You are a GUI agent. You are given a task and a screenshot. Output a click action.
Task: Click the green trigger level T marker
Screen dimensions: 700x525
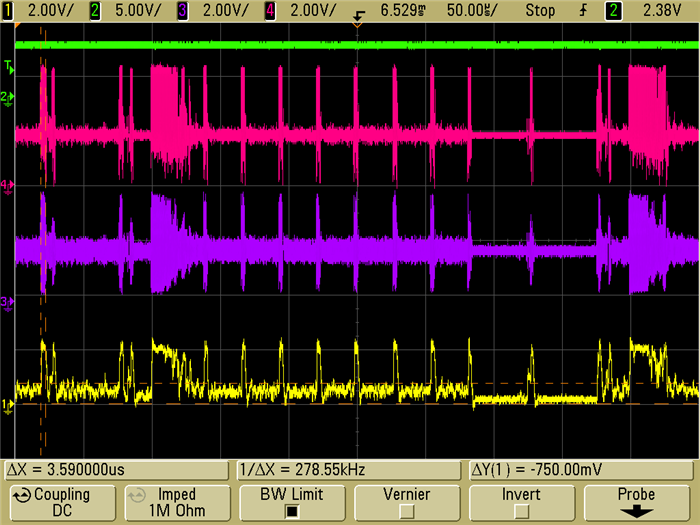tap(9, 67)
